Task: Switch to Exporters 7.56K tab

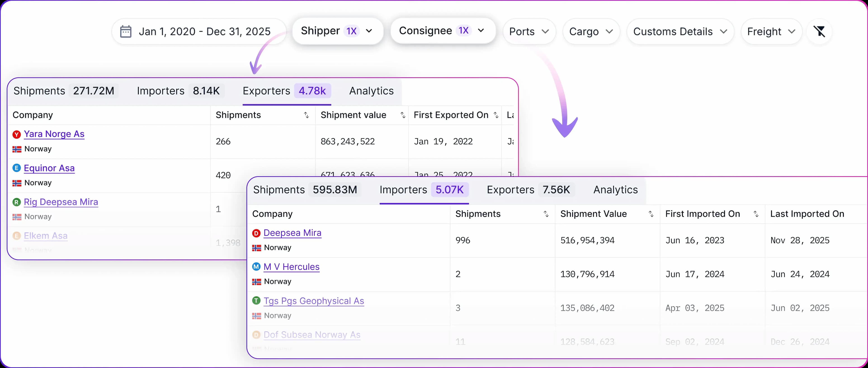Action: 531,190
